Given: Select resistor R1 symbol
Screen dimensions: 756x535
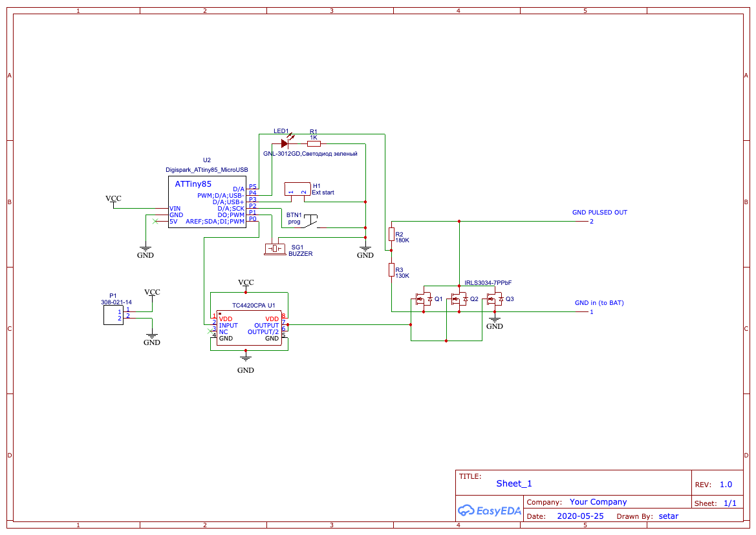Looking at the screenshot, I should pyautogui.click(x=314, y=143).
